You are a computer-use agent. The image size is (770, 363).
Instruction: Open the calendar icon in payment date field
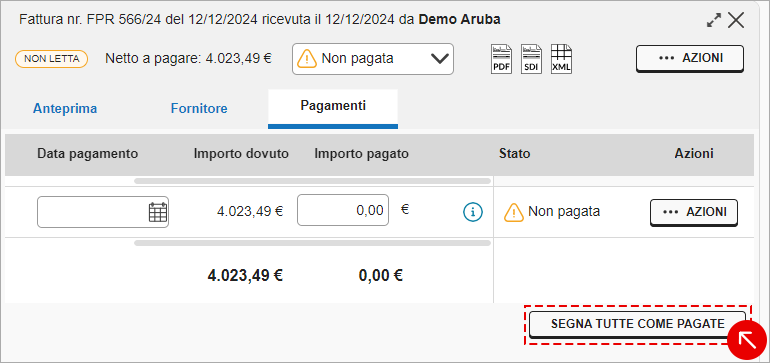[158, 212]
